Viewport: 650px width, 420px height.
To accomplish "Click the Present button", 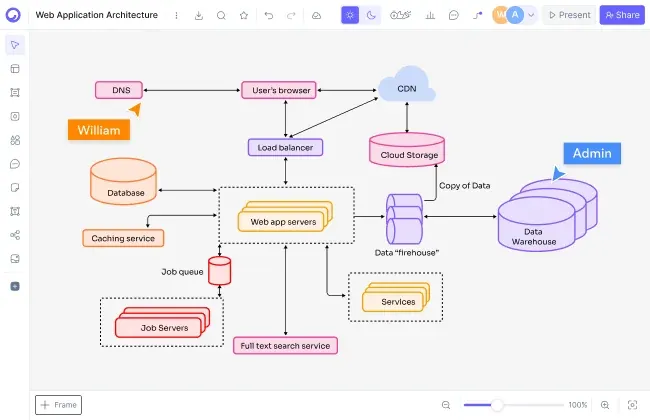I will [570, 15].
